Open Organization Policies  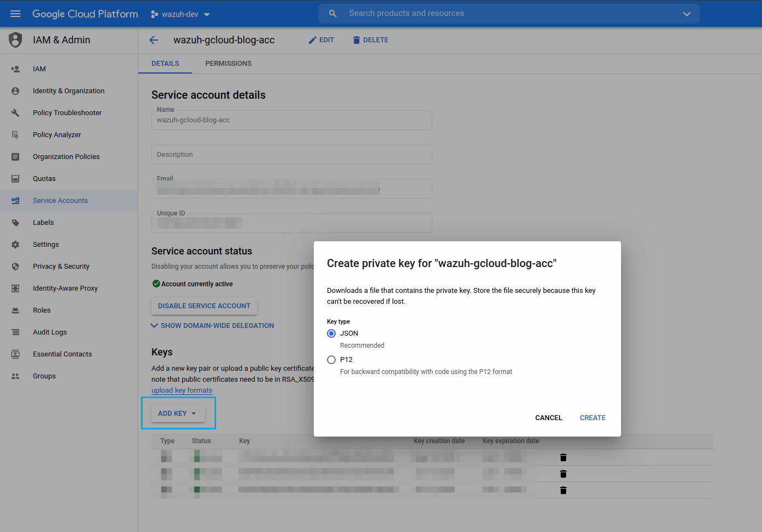click(66, 157)
